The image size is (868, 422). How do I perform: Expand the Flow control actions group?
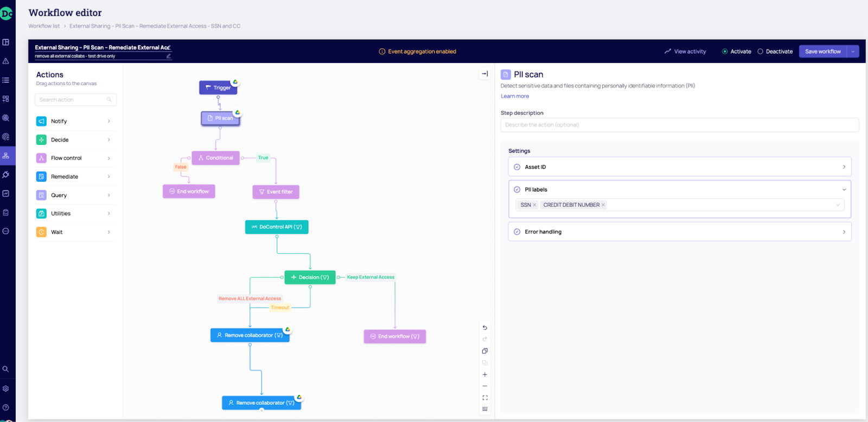[109, 158]
